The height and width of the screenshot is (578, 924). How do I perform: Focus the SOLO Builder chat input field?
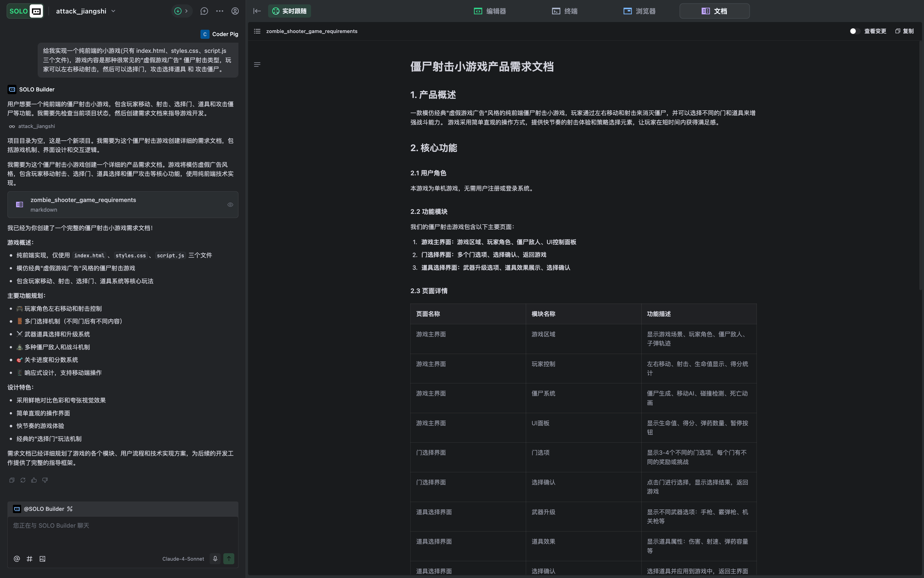123,533
